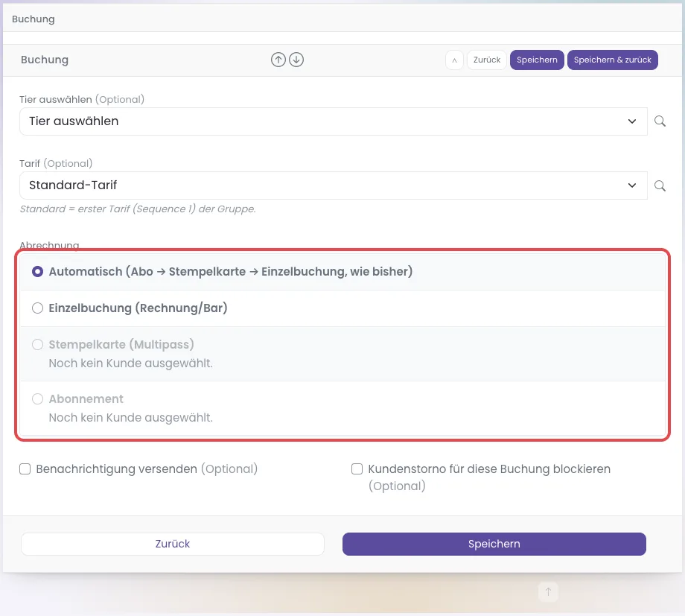This screenshot has height=616, width=685.
Task: Open the Tier auswählen dropdown
Action: coord(334,121)
